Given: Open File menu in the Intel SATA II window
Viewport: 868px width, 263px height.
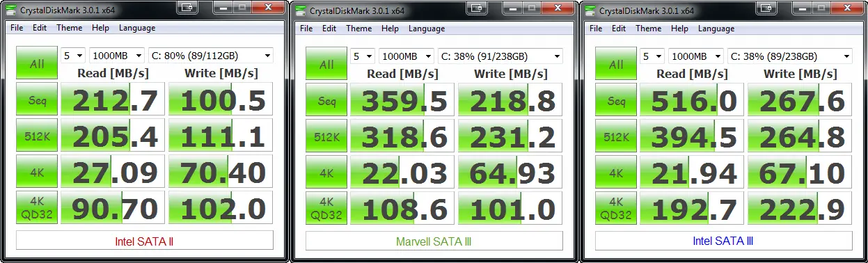Looking at the screenshot, I should 17,28.
